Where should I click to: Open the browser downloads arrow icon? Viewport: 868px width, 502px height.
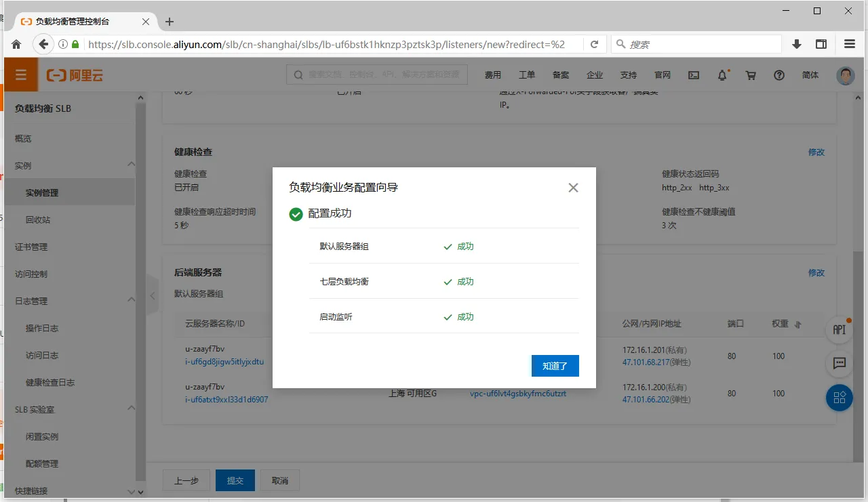coord(797,44)
